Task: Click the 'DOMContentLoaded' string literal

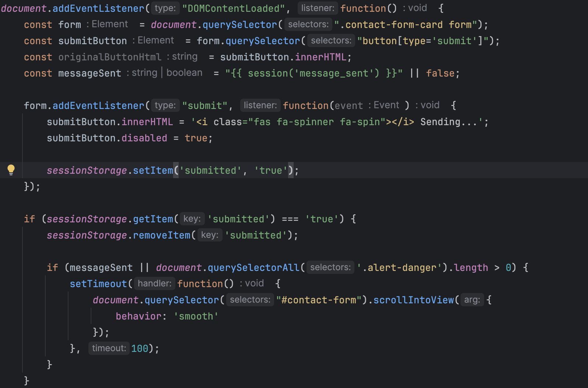Action: click(x=234, y=8)
